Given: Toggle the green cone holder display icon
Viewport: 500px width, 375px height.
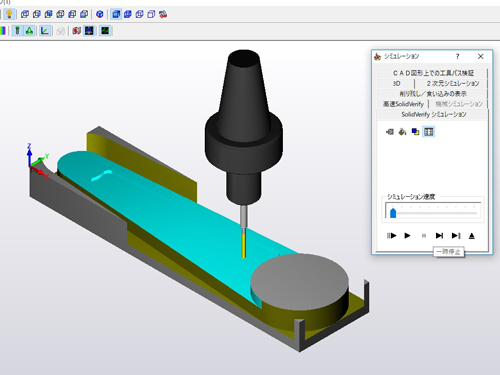Looking at the screenshot, I should click(29, 31).
